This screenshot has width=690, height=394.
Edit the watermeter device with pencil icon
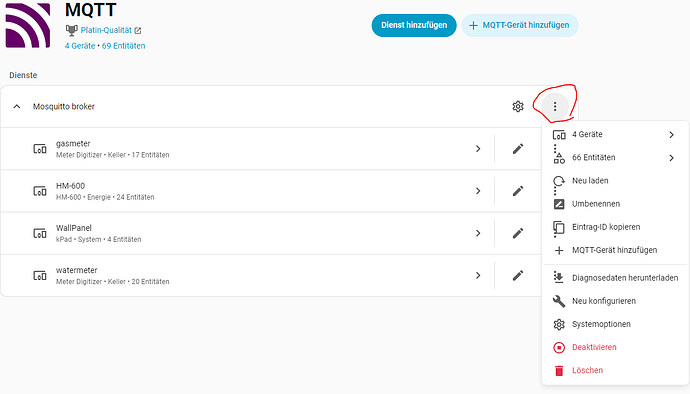pyautogui.click(x=518, y=276)
